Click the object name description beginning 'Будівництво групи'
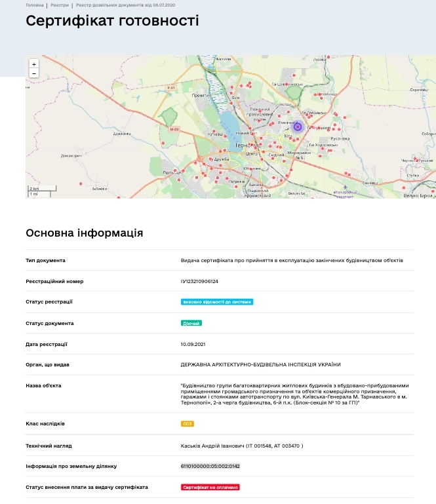The image size is (436, 504). point(294,394)
